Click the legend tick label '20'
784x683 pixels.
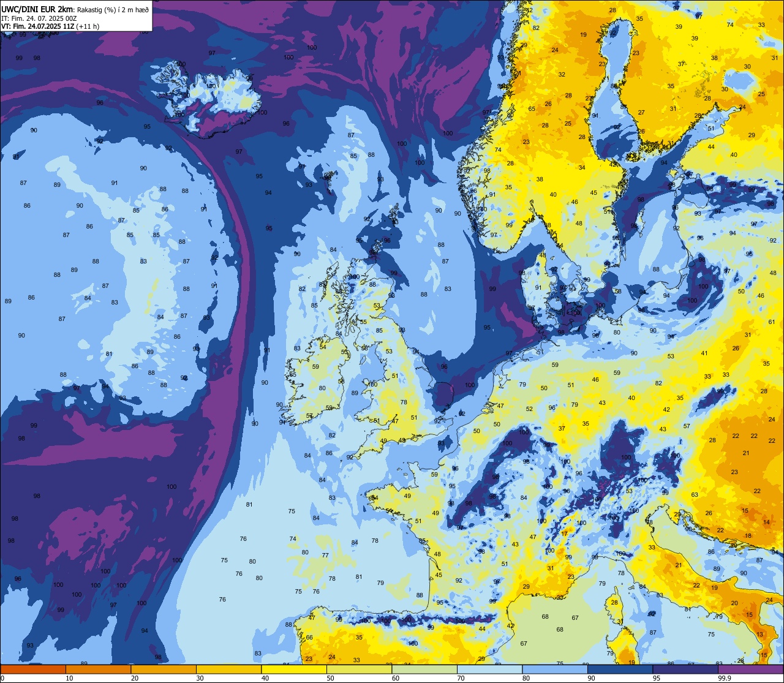point(135,678)
